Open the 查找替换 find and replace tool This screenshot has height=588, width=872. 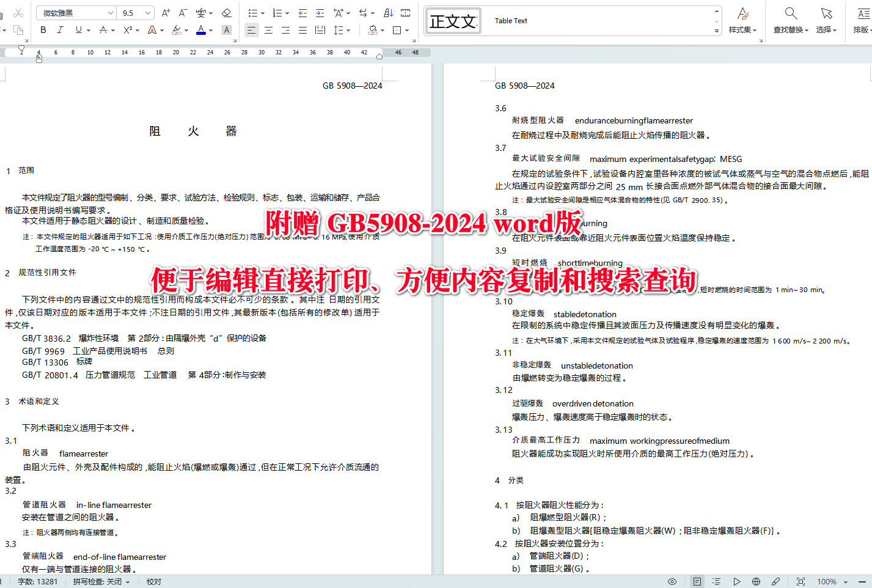791,20
